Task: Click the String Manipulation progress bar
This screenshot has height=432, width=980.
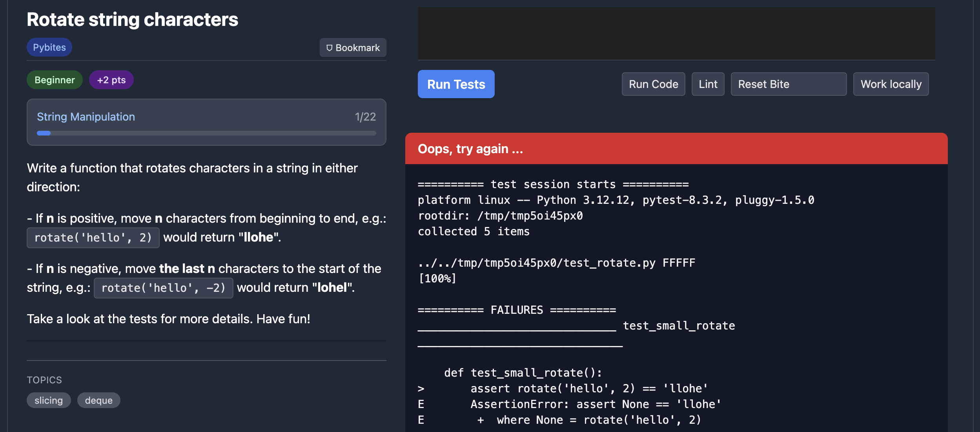Action: point(206,133)
